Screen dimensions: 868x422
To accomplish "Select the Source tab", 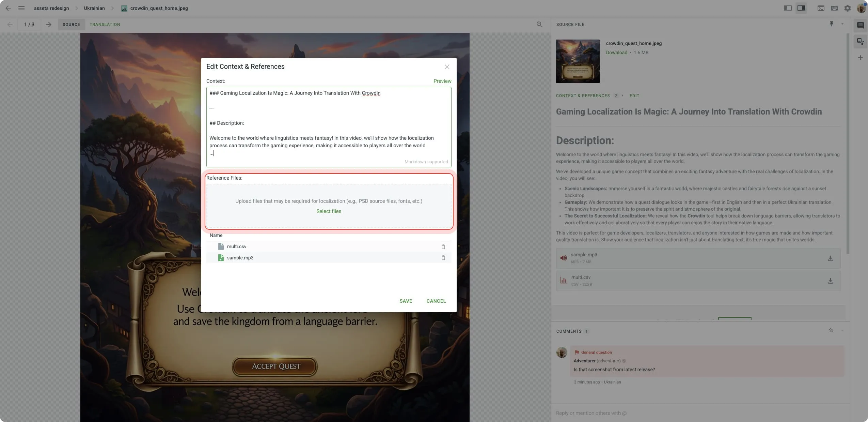I will (x=71, y=25).
